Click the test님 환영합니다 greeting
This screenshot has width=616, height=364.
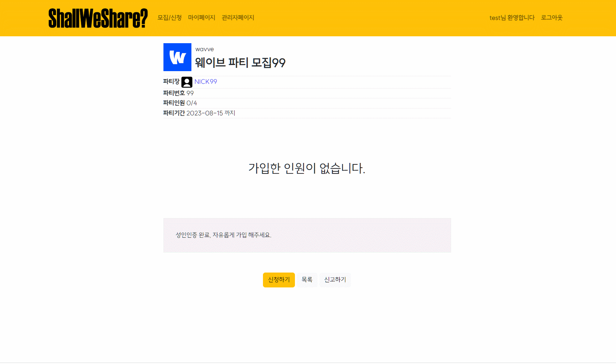(512, 18)
